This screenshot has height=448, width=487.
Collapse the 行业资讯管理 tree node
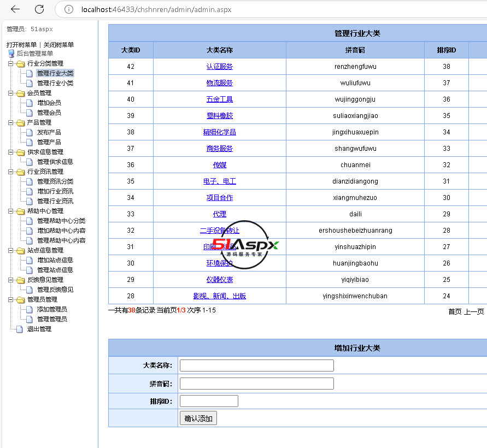pos(10,172)
